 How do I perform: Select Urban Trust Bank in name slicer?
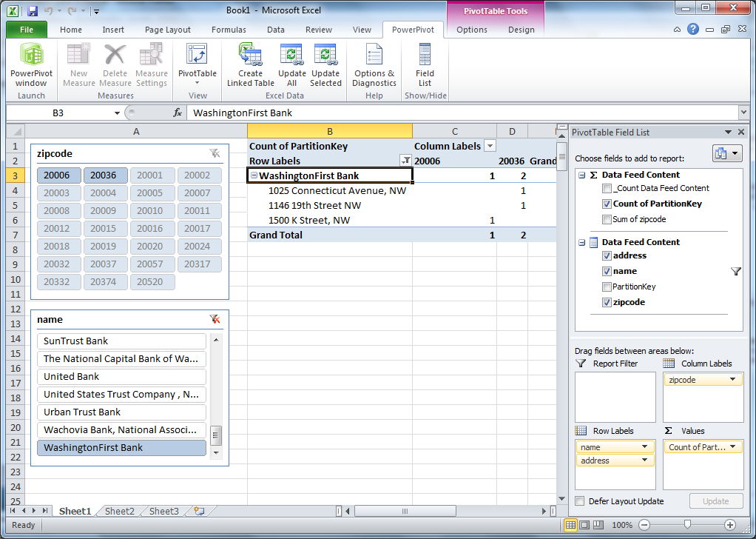121,412
